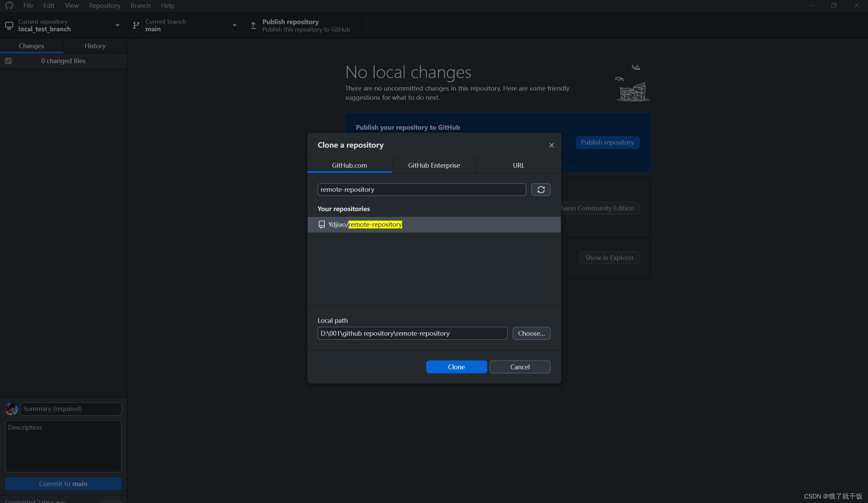This screenshot has width=868, height=503.
Task: Click the remote-repository search input field
Action: coord(420,189)
